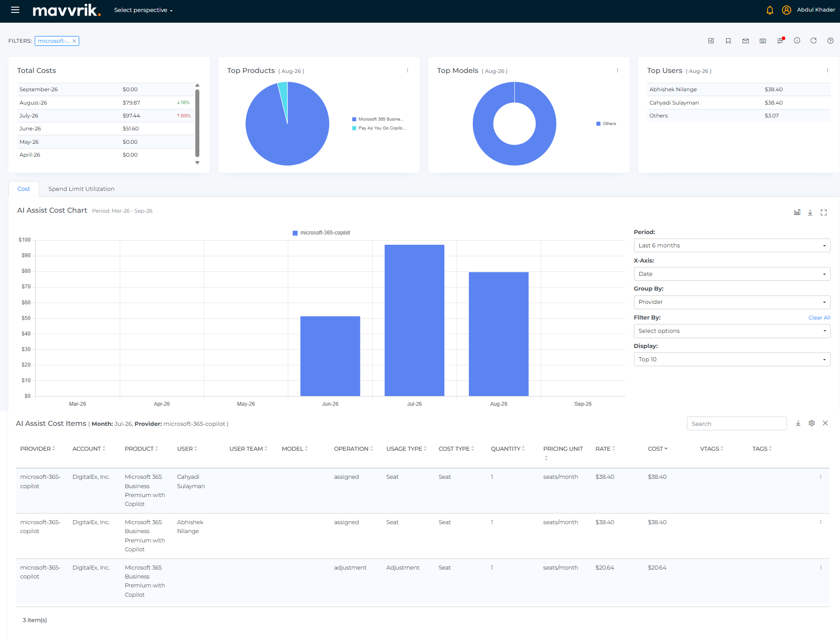Open the hamburger navigation menu
This screenshot has width=840, height=639.
pos(15,10)
